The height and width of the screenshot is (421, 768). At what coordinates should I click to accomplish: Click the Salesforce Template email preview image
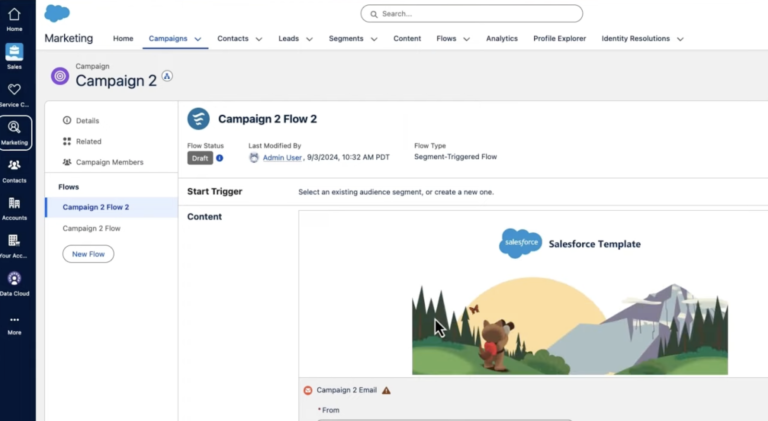570,326
